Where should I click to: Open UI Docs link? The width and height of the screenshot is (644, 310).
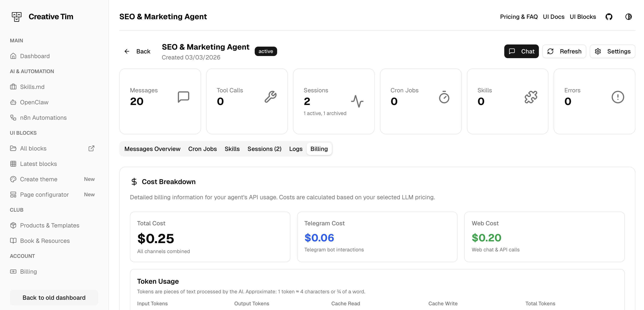(x=554, y=17)
